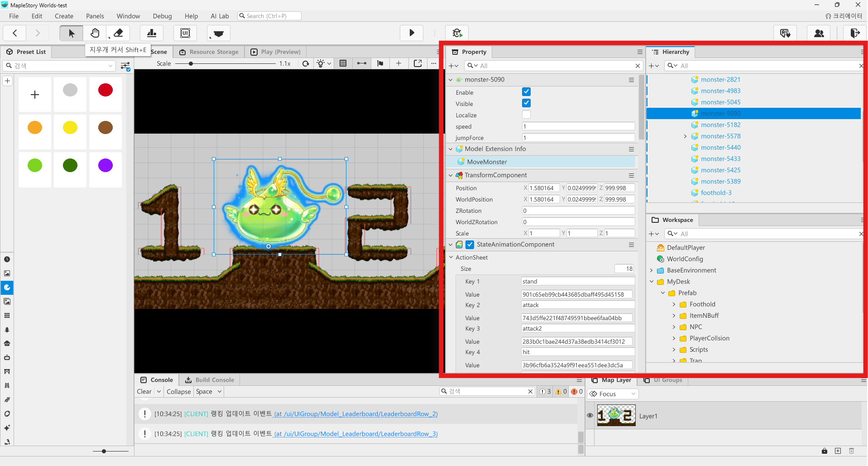Image resolution: width=868 pixels, height=466 pixels.
Task: Select the arrow selection tool
Action: (x=71, y=33)
